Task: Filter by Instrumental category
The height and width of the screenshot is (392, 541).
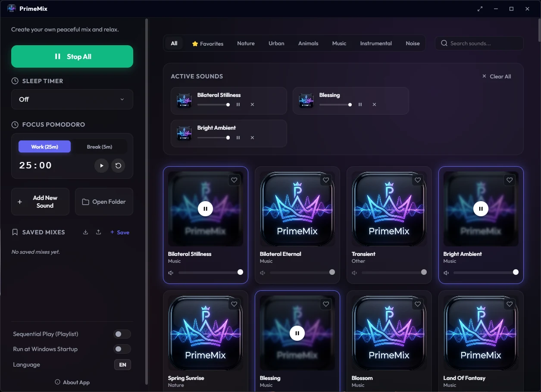Action: coord(376,44)
